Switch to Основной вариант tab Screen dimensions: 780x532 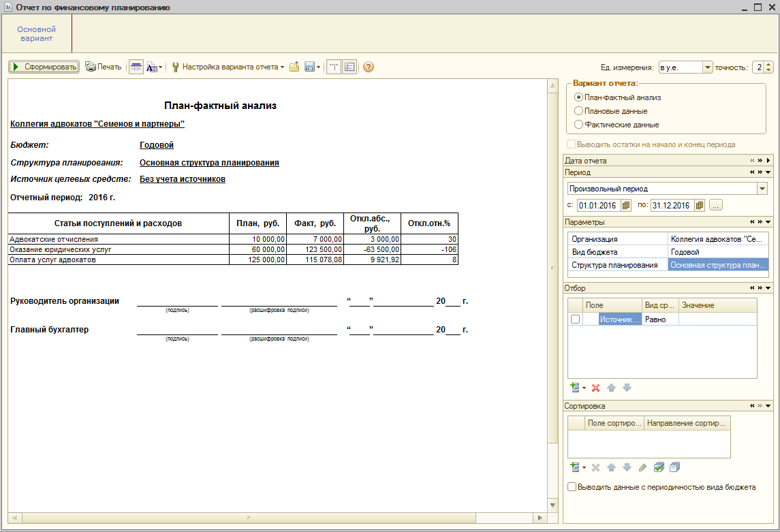36,34
